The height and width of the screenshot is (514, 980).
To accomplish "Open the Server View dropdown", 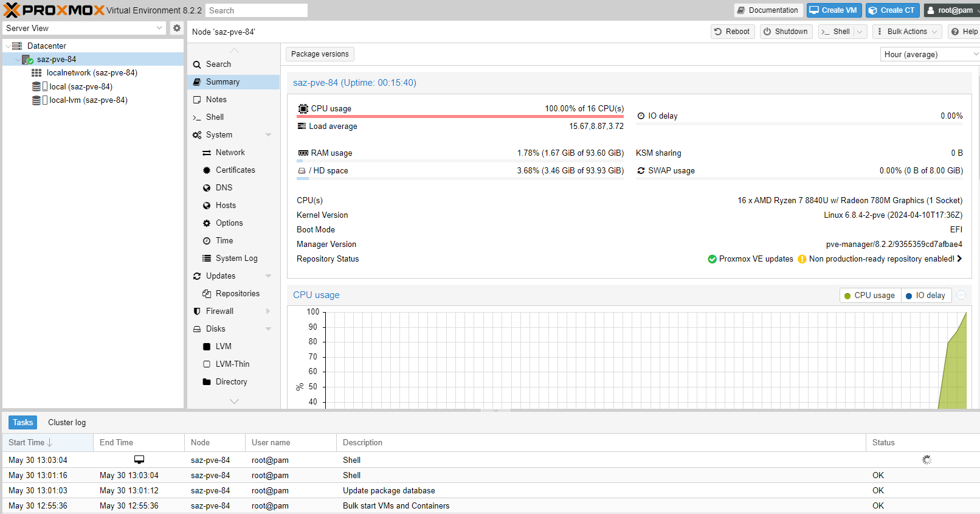I will point(84,28).
